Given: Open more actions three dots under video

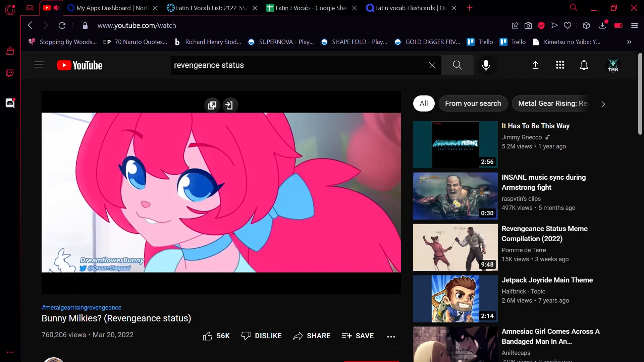Looking at the screenshot, I should click(391, 336).
